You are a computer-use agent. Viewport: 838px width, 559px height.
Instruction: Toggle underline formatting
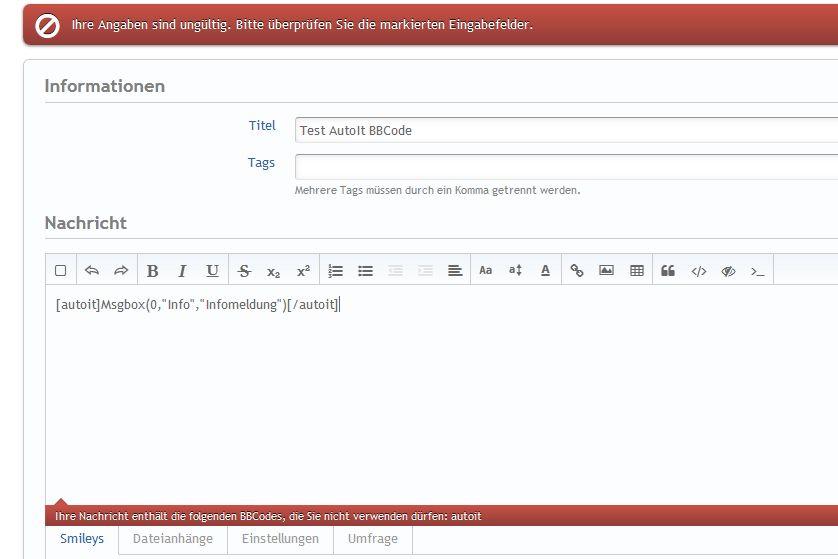[x=212, y=270]
